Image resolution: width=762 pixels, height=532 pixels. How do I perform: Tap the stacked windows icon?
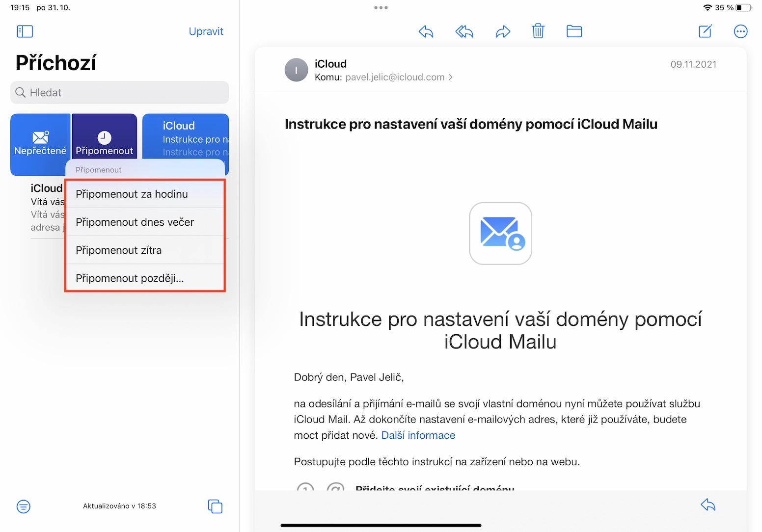click(215, 506)
